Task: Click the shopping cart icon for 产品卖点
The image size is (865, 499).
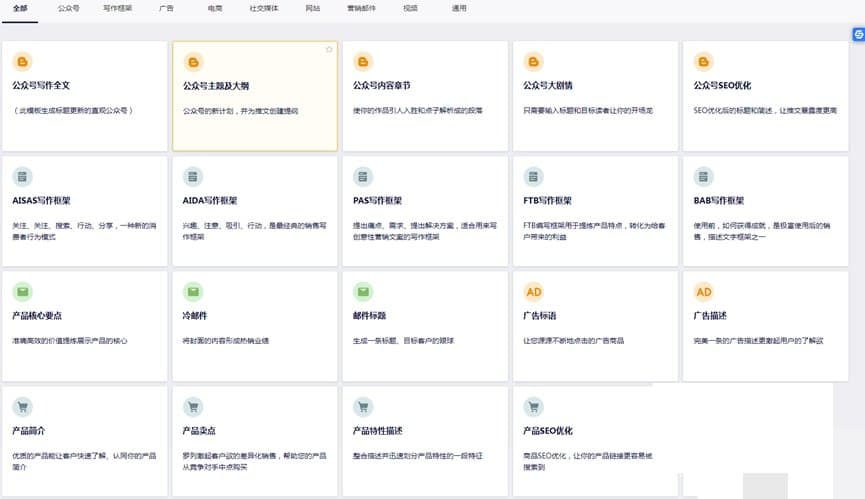Action: (x=193, y=407)
